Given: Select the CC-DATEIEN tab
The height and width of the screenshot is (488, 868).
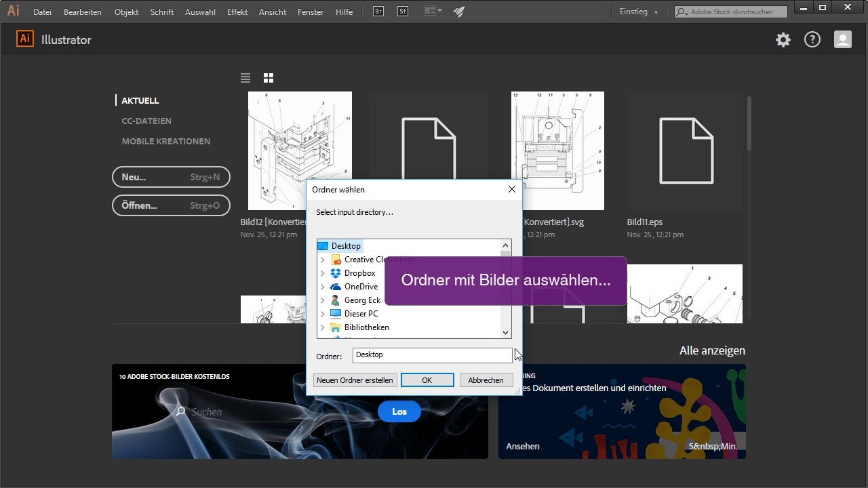Looking at the screenshot, I should 146,121.
